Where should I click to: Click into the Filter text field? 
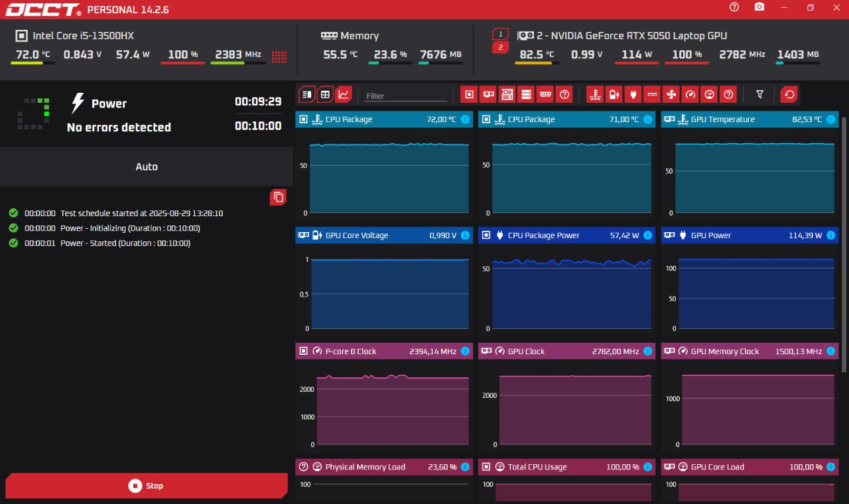click(406, 95)
